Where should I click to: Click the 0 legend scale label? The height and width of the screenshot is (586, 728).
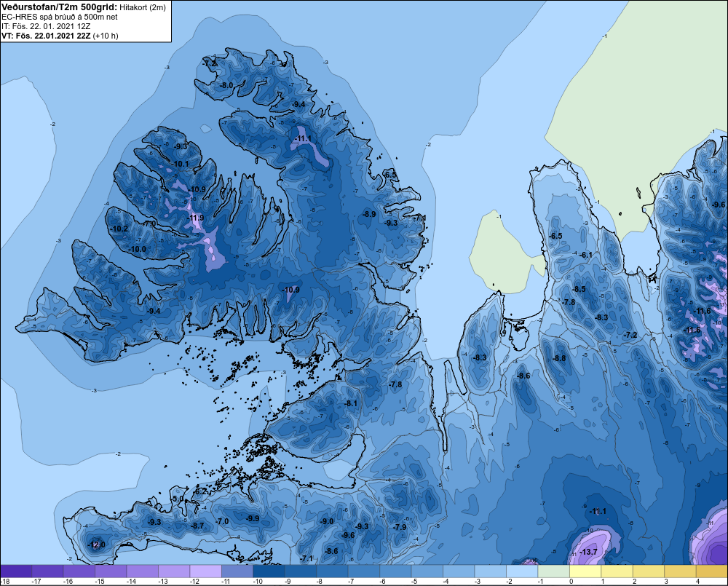coord(571,581)
